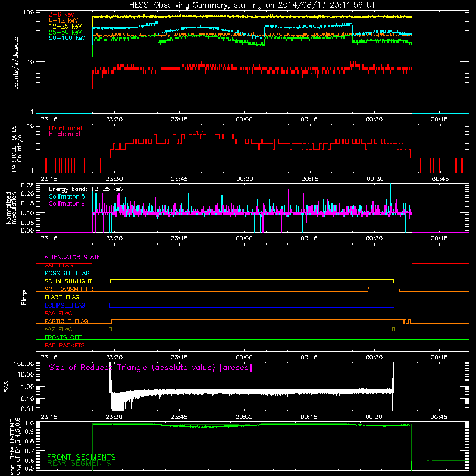Select the REAR SEGMENTS legend label
476x476 pixels.
point(79,464)
